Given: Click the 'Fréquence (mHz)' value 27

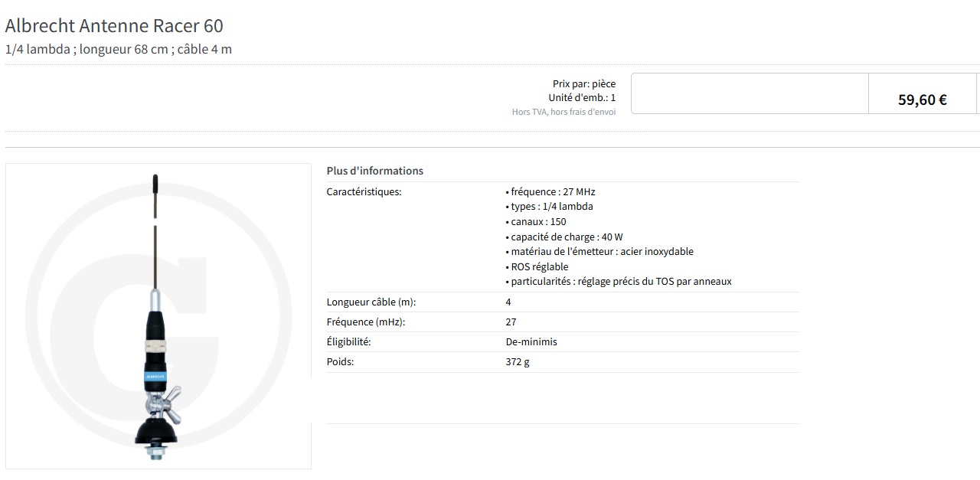Looking at the screenshot, I should tap(511, 322).
